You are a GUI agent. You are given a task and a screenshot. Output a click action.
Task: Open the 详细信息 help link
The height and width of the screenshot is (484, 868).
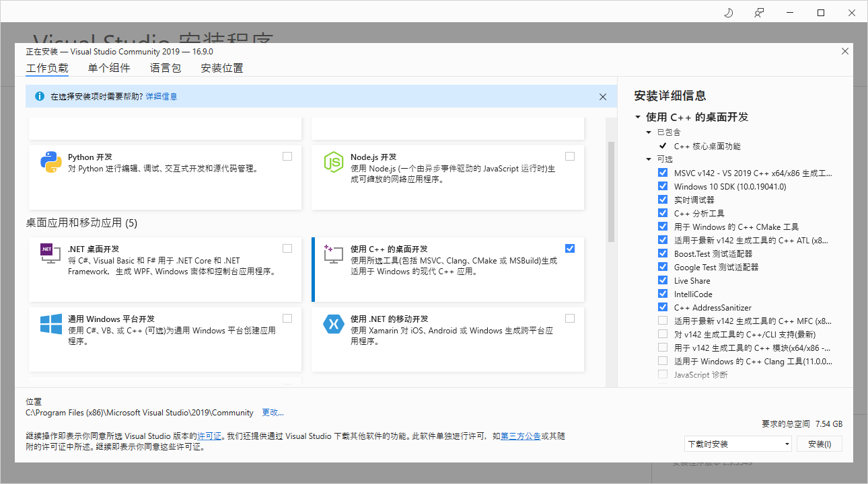161,97
